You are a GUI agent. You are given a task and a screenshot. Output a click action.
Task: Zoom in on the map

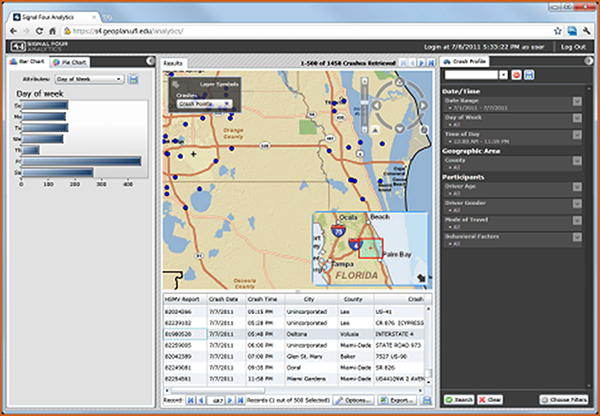pyautogui.click(x=364, y=81)
